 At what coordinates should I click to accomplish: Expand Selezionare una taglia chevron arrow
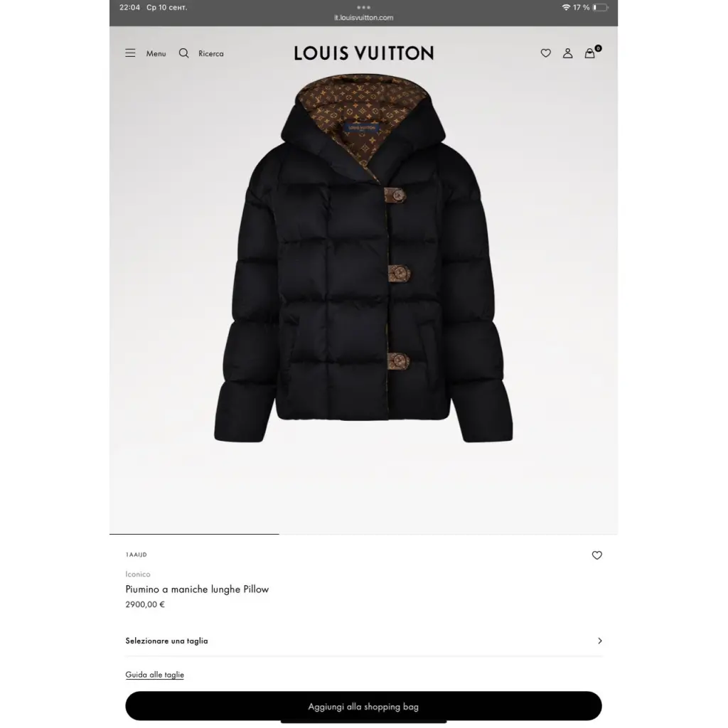coord(599,641)
